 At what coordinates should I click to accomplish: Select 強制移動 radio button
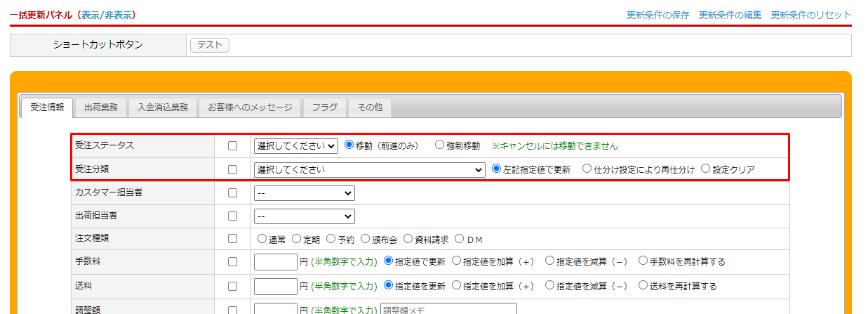click(x=440, y=145)
